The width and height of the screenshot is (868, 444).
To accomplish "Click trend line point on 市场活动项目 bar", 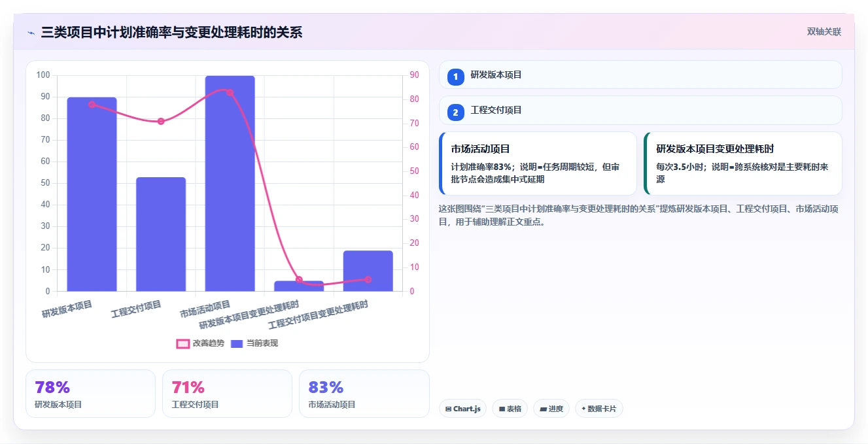I will 230,92.
